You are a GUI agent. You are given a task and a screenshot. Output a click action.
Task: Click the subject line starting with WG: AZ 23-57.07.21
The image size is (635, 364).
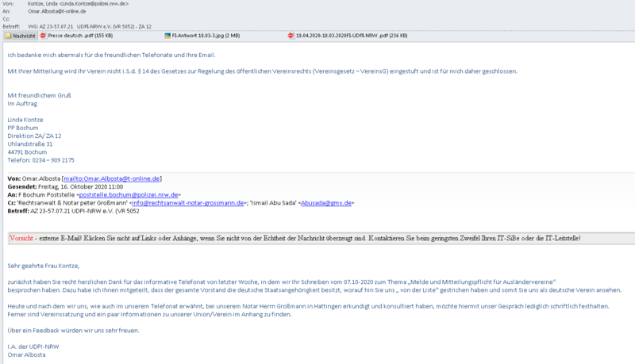89,27
